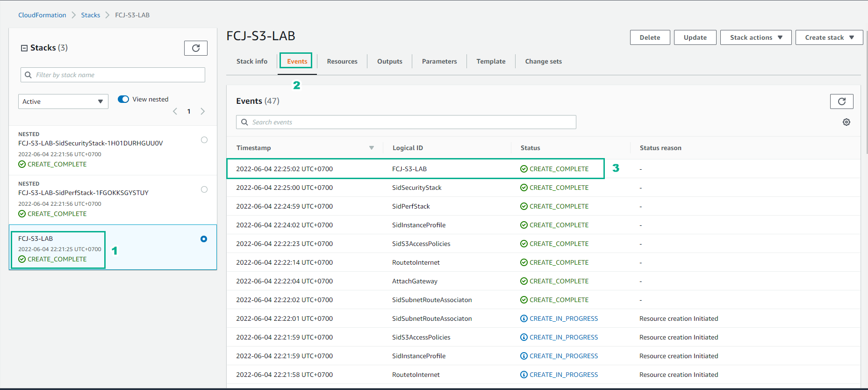Open the Template tab
Screen dimensions: 868x390
(491, 61)
